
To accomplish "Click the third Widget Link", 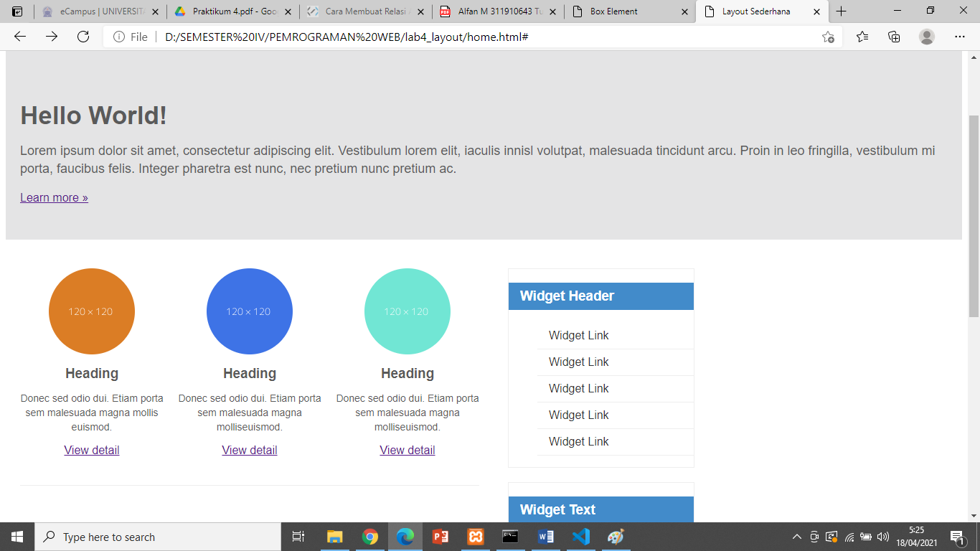I will pyautogui.click(x=578, y=388).
